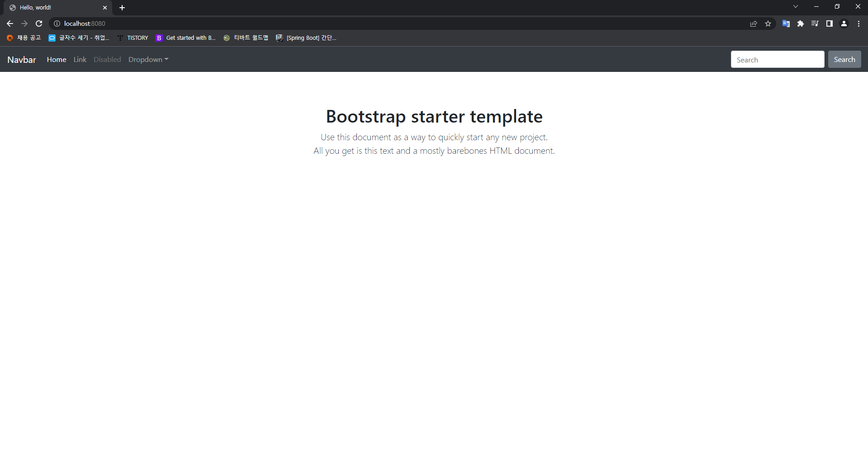Click the Link navbar item
868x469 pixels.
[x=80, y=60]
